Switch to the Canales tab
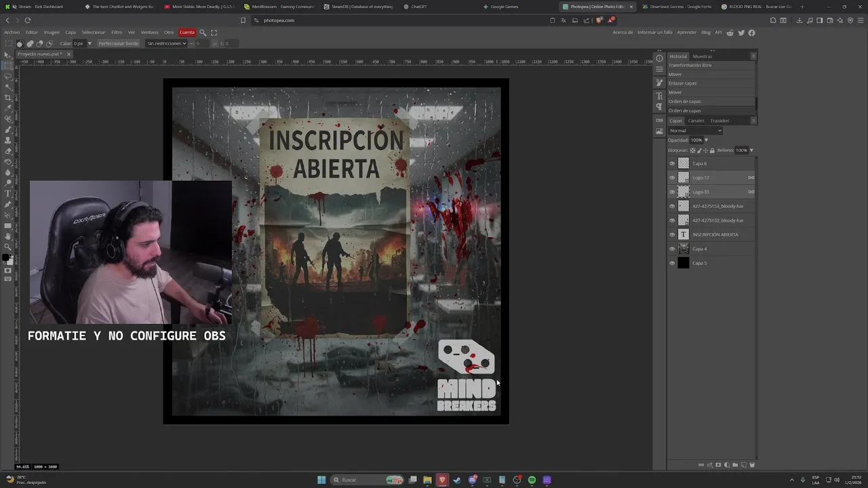868x488 pixels. (x=696, y=121)
